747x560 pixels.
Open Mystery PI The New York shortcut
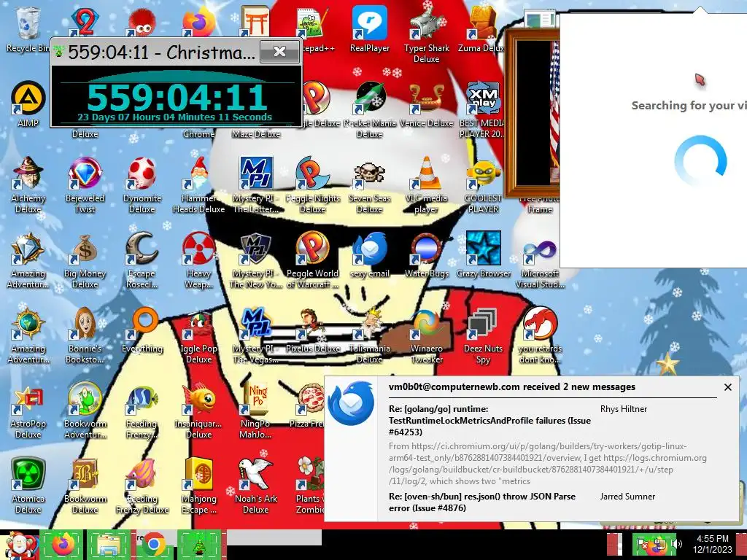pyautogui.click(x=255, y=260)
